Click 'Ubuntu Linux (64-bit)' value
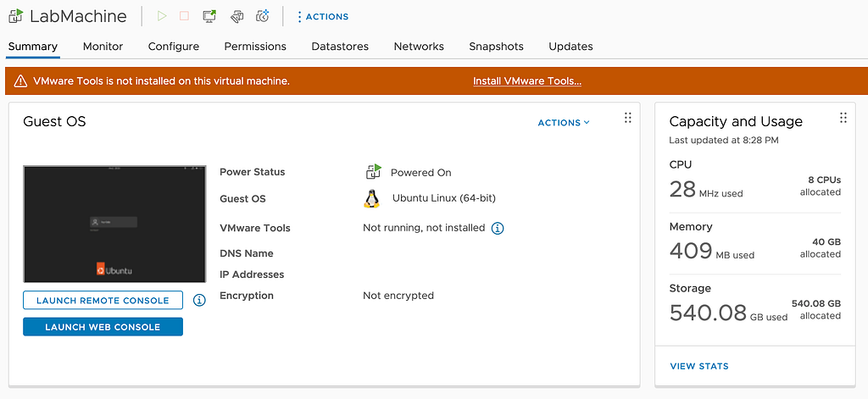868x399 pixels. point(443,198)
